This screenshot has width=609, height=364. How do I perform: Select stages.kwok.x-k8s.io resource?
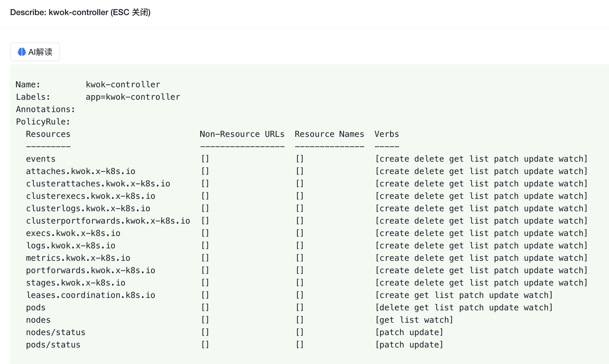point(76,283)
